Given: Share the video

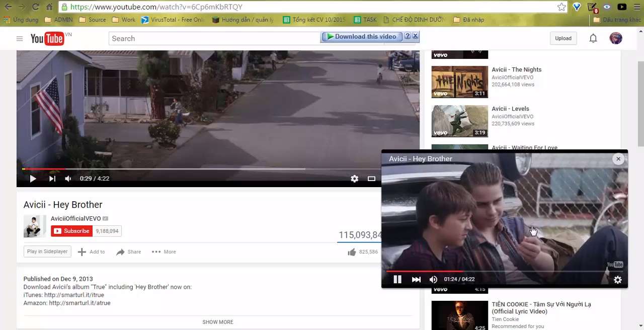Looking at the screenshot, I should tap(129, 252).
